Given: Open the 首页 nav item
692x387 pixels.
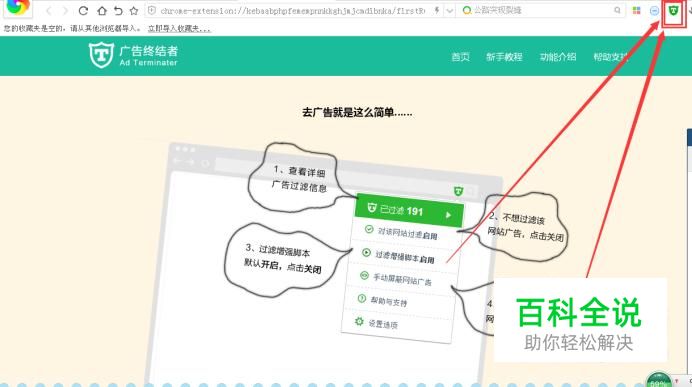Looking at the screenshot, I should pos(460,56).
